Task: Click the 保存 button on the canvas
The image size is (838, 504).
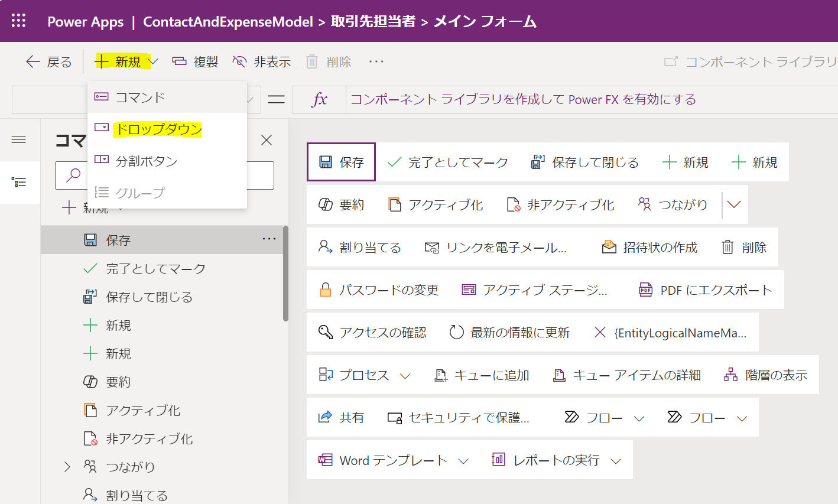Action: tap(341, 162)
